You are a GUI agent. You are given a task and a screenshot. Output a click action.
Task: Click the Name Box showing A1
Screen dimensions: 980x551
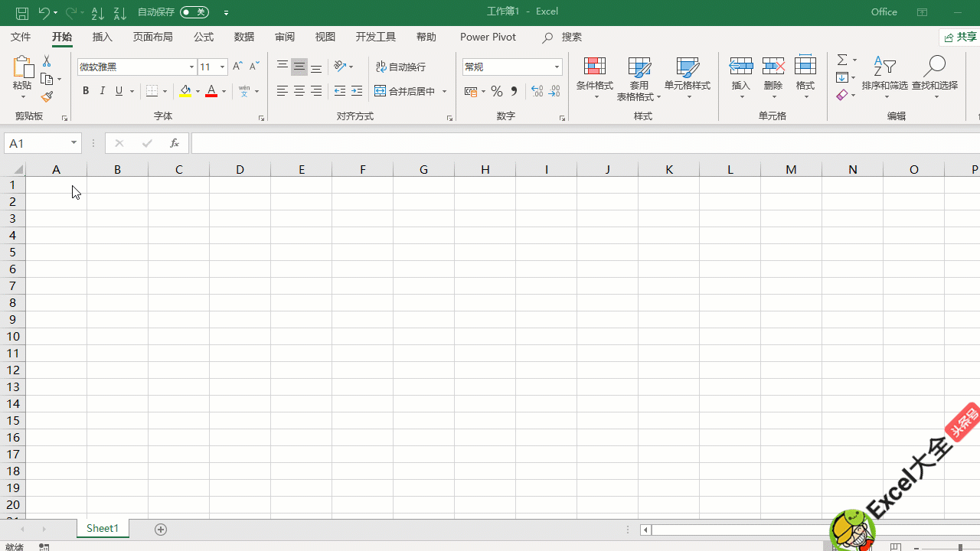pyautogui.click(x=36, y=143)
